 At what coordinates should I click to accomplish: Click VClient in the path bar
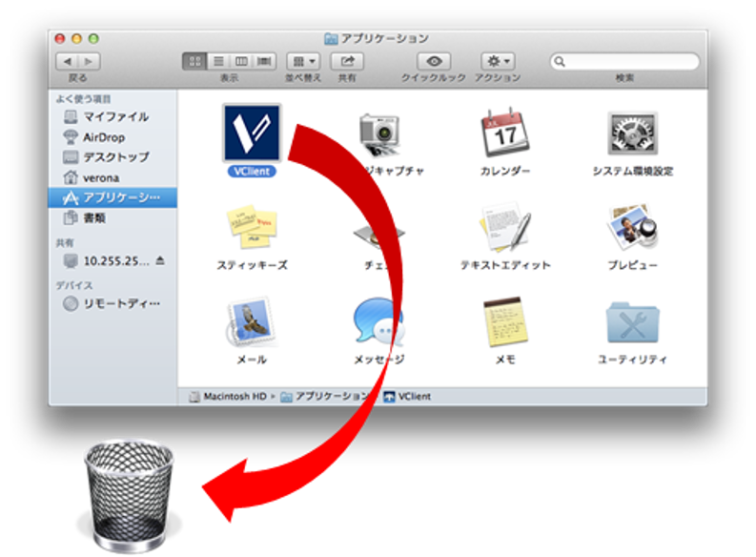click(407, 397)
